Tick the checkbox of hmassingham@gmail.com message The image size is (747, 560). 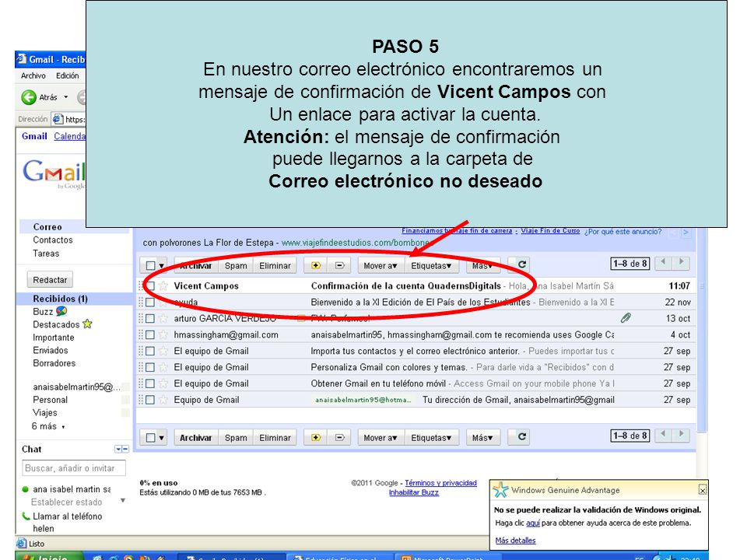tap(150, 334)
